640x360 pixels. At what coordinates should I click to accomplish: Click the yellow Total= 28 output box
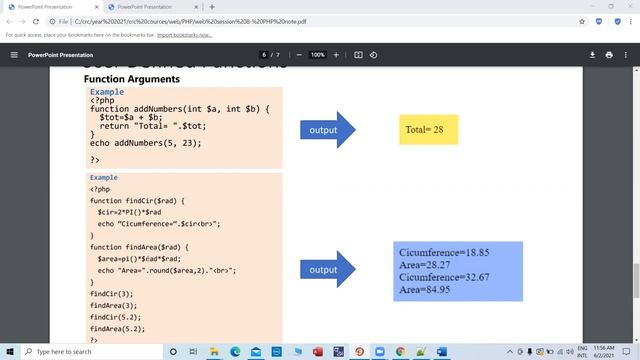429,130
